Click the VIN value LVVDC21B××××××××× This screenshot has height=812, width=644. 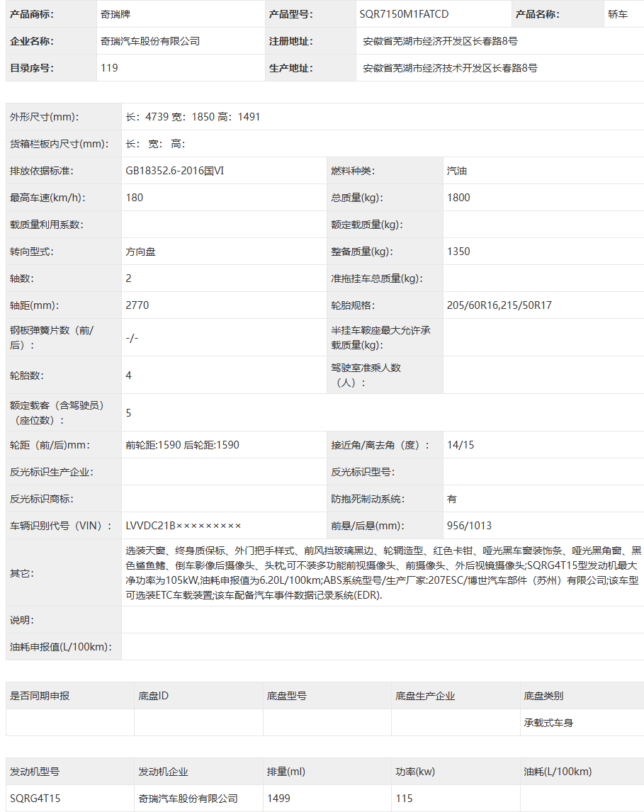[x=183, y=526]
